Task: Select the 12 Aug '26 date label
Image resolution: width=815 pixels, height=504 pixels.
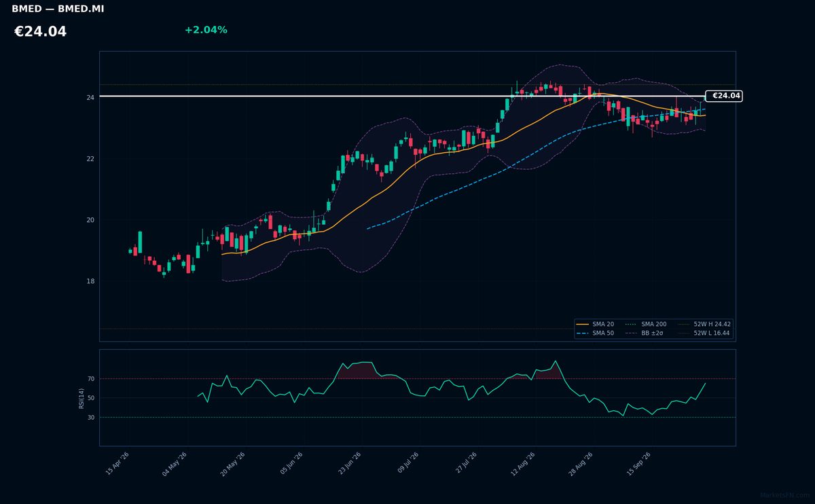Action: pos(523,465)
